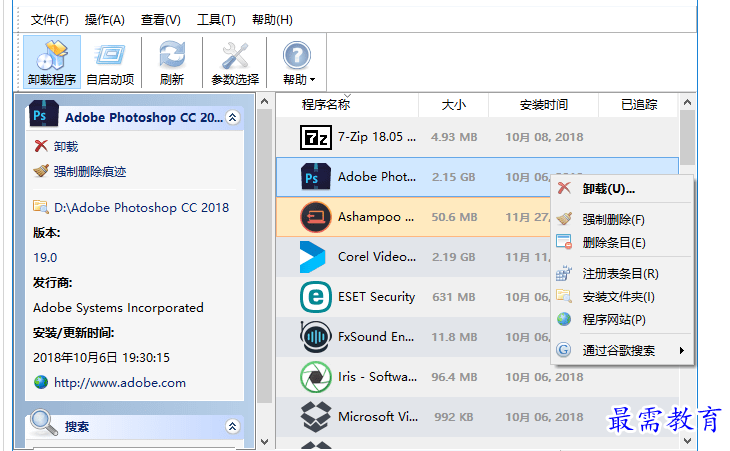Viewport: 730px width, 451px height.
Task: Open http://www.adobe.com link
Action: (x=120, y=383)
